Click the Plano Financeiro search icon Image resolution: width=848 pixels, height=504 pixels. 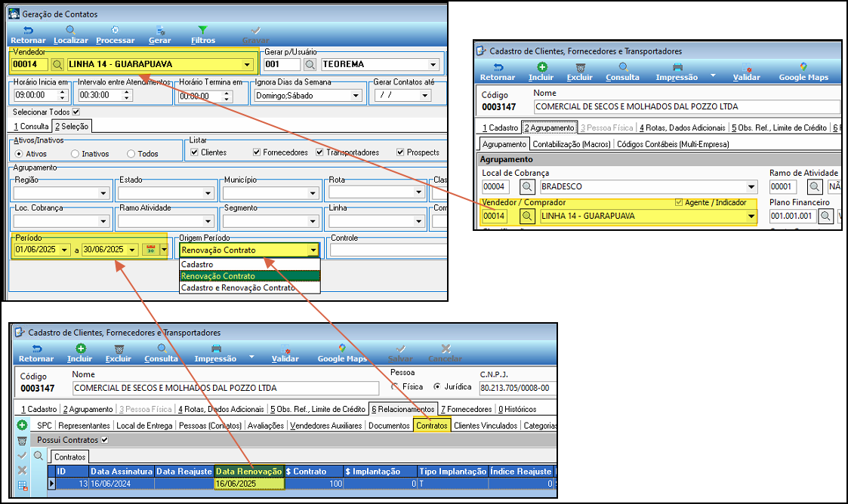tap(825, 216)
